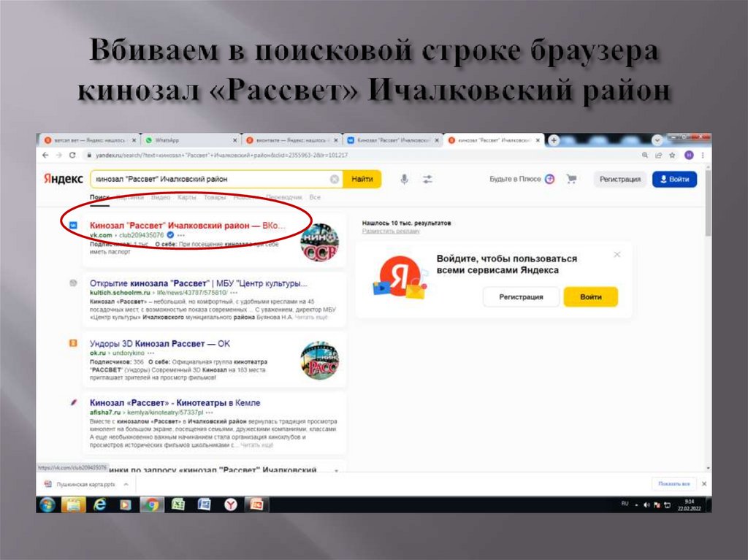This screenshot has width=748, height=560.
Task: Select Все search category
Action: [315, 197]
